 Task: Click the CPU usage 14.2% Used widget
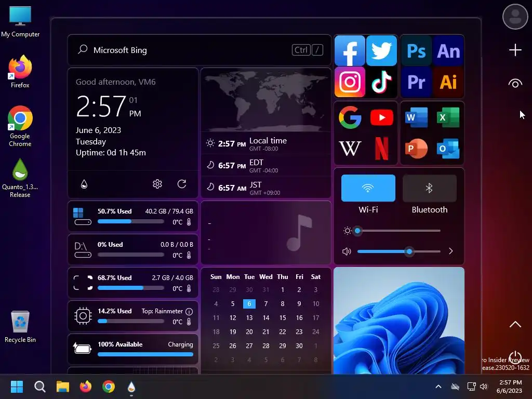click(133, 316)
